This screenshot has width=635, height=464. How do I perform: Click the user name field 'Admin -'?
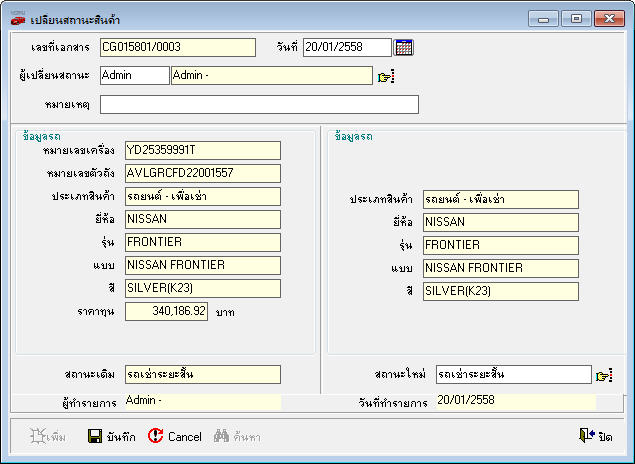pos(272,76)
